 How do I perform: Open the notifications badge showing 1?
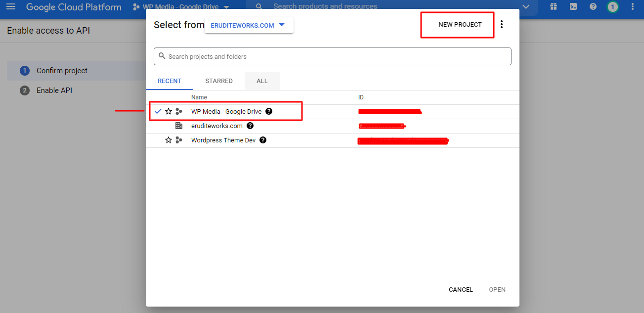coord(613,7)
